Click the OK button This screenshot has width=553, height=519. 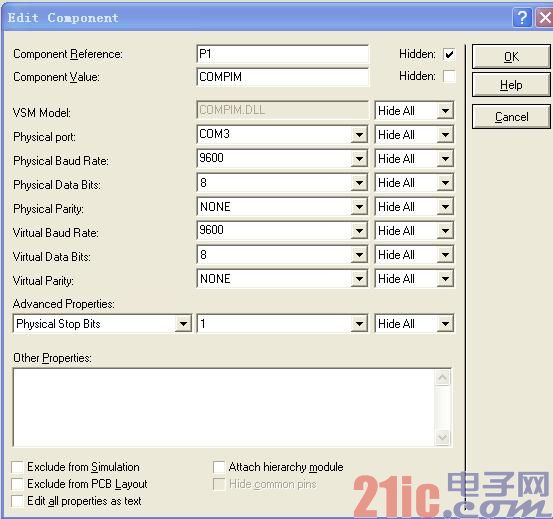pyautogui.click(x=511, y=56)
